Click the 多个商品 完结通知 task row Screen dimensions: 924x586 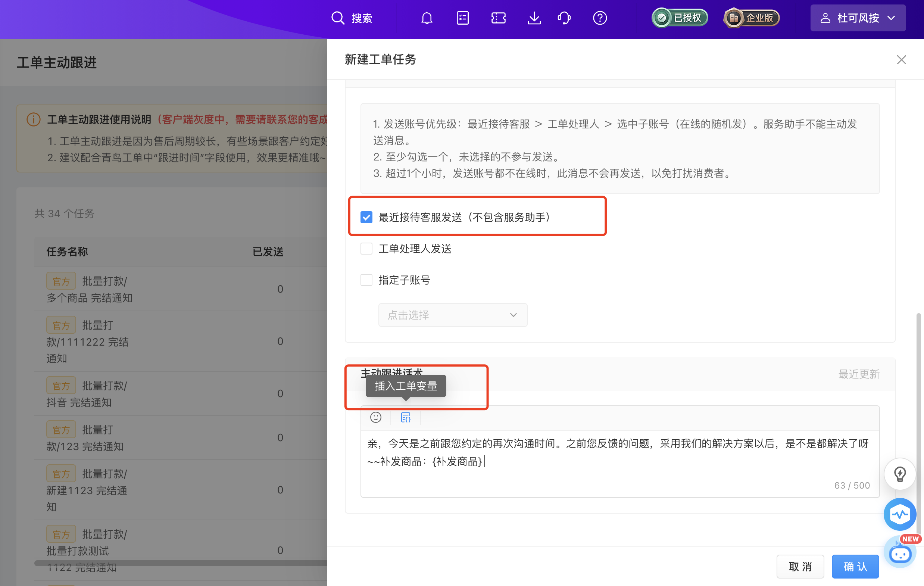tap(180, 289)
